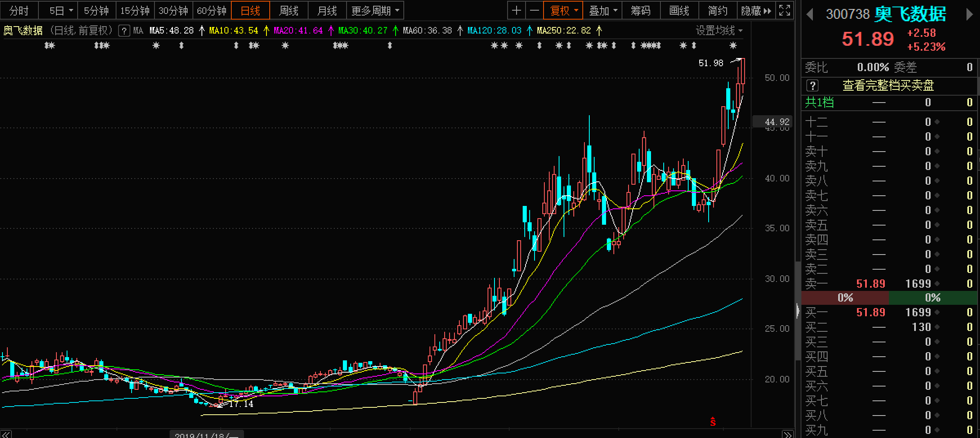Toggle 简约 simple mode

[x=718, y=10]
